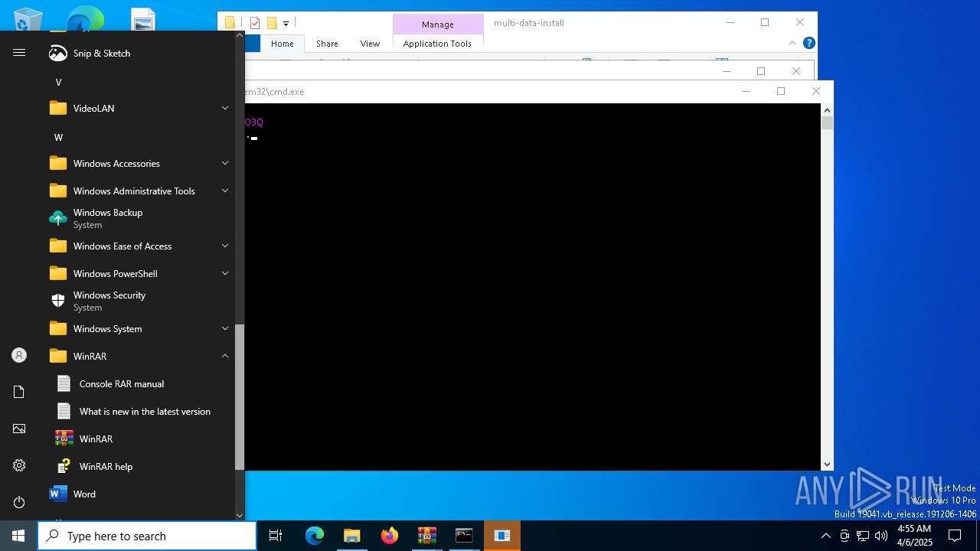Open taskbar clock and date

[914, 536]
